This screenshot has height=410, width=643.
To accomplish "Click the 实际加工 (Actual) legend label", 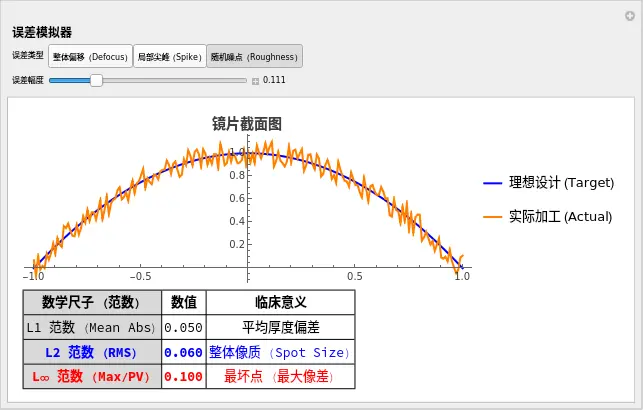I will [560, 216].
